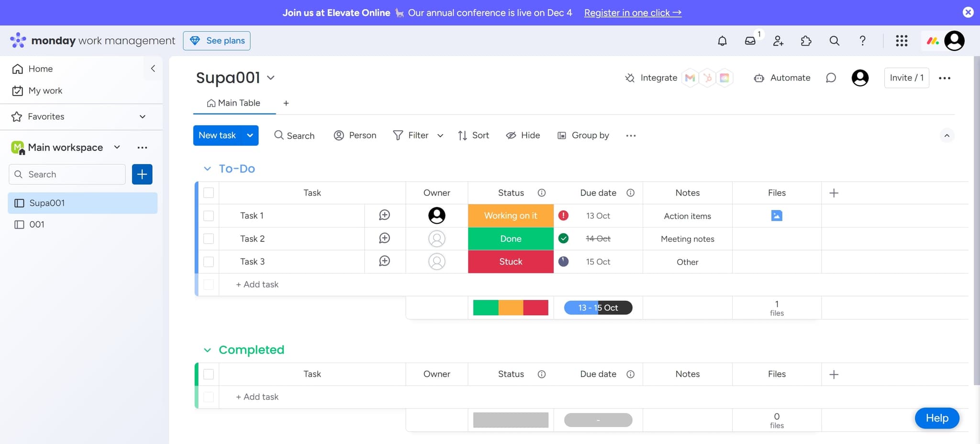Select the checkbox for Task 3
This screenshot has height=444, width=980.
pyautogui.click(x=209, y=262)
